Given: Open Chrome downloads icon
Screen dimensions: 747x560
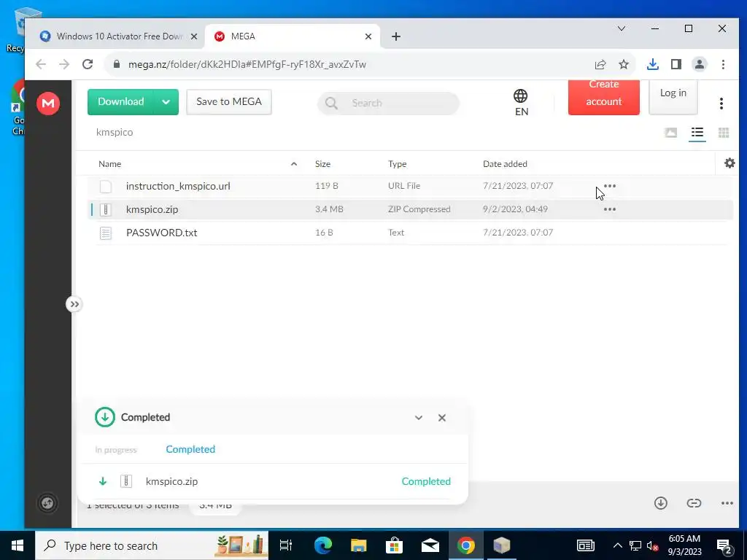Looking at the screenshot, I should pyautogui.click(x=653, y=64).
